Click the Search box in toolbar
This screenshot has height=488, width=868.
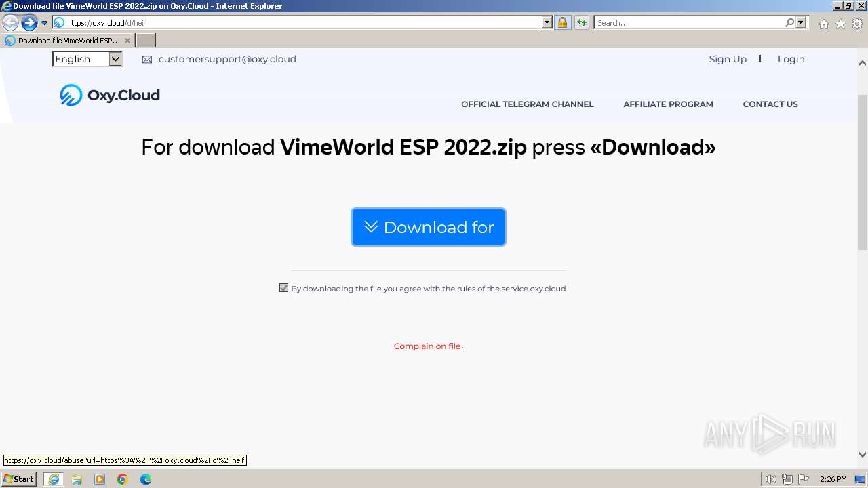coord(688,23)
